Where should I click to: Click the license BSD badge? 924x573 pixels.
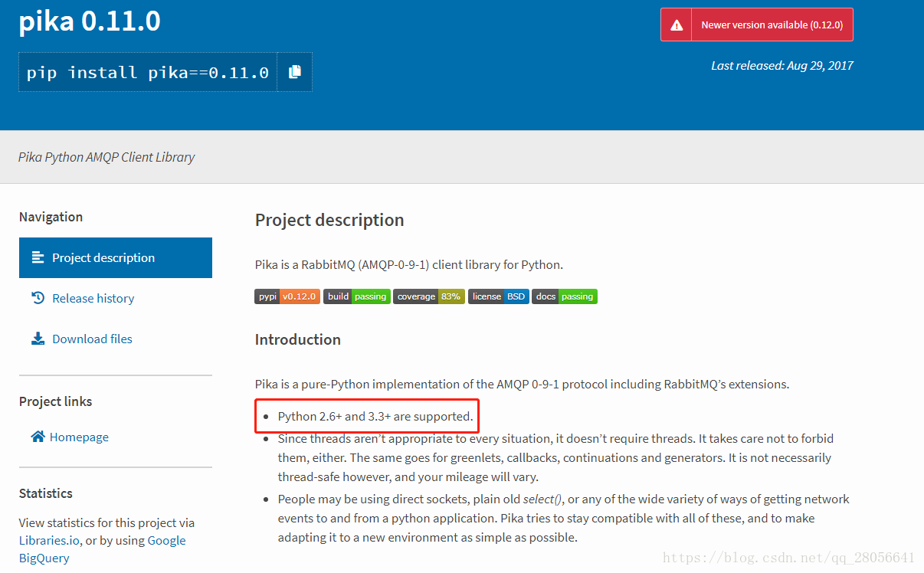click(499, 296)
